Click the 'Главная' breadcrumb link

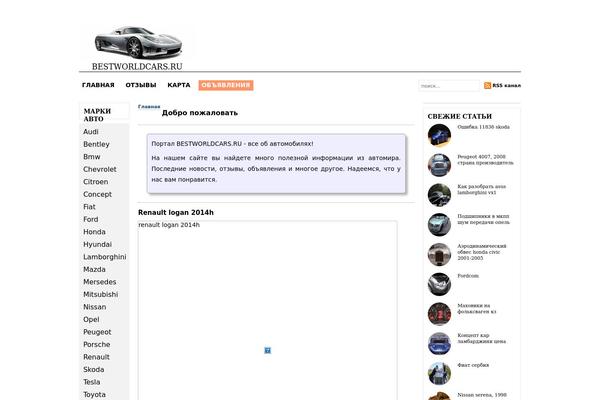click(x=149, y=106)
